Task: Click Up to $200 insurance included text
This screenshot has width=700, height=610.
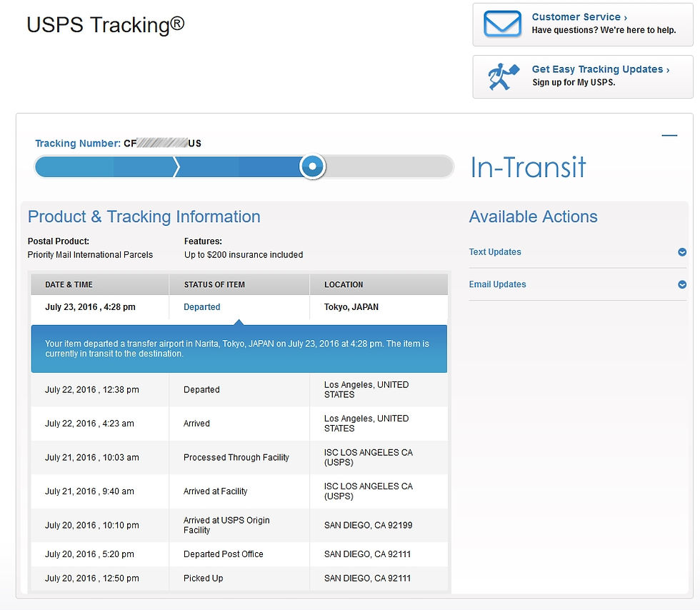Action: (244, 254)
